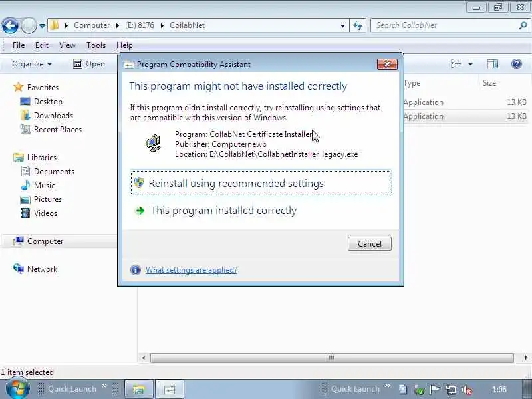Click the Compatibility Assistant taskbar button
The height and width of the screenshot is (399, 532).
tap(170, 390)
